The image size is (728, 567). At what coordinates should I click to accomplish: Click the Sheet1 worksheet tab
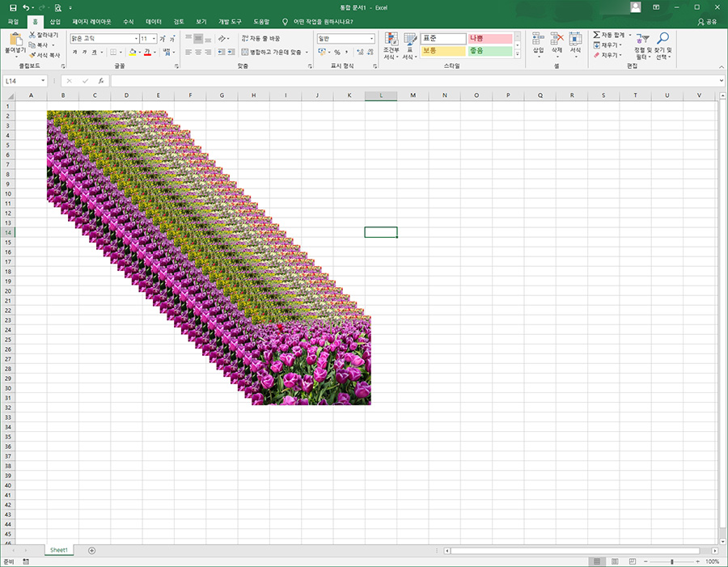coord(59,550)
